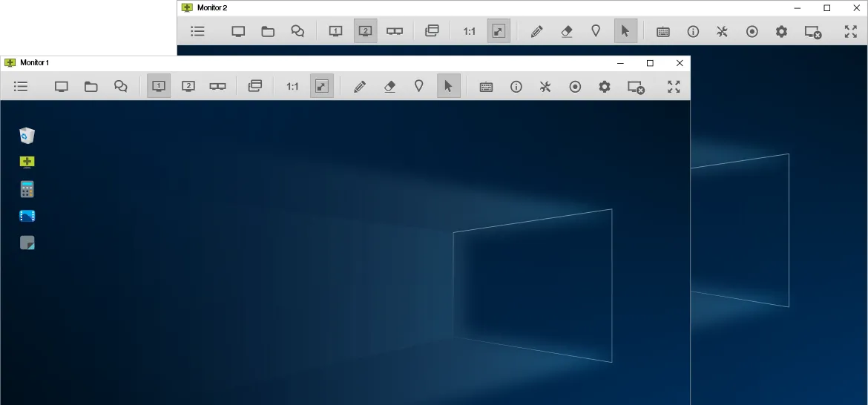Click the remote desktop screen icon in Monitor 1

62,86
